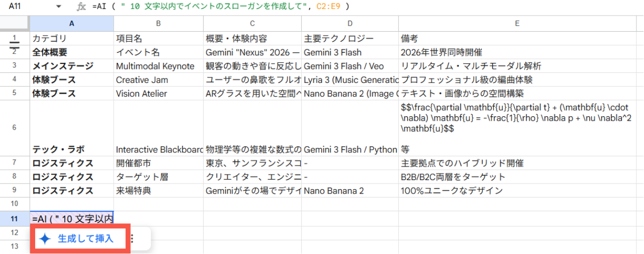
Task: Select the column B header
Action: (x=158, y=23)
